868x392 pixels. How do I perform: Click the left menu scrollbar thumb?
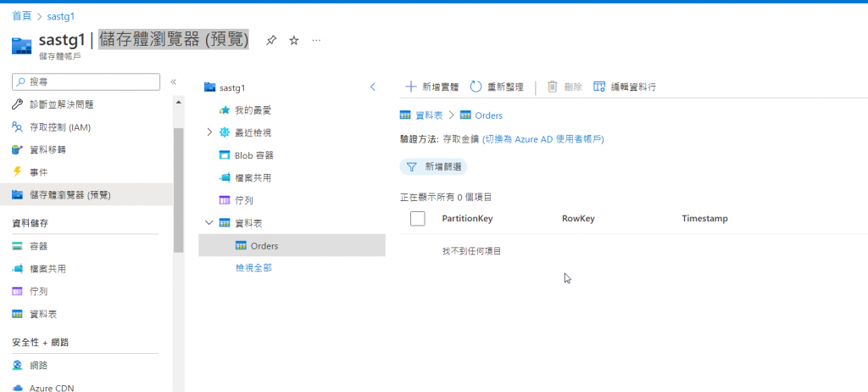(x=178, y=190)
